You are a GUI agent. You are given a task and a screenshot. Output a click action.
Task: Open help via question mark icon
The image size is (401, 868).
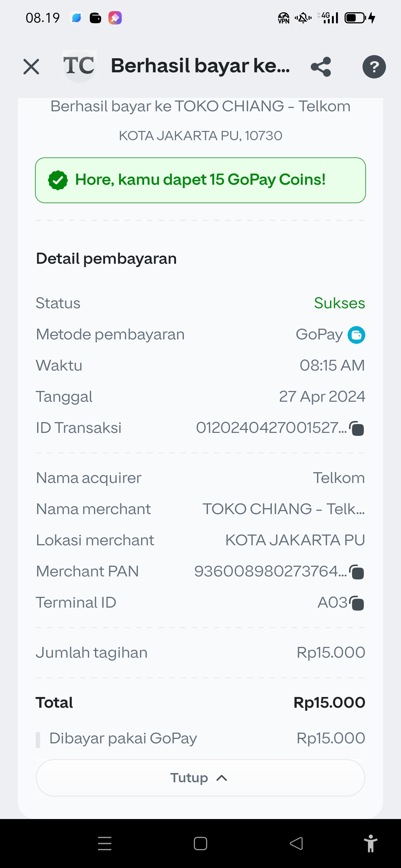[374, 67]
